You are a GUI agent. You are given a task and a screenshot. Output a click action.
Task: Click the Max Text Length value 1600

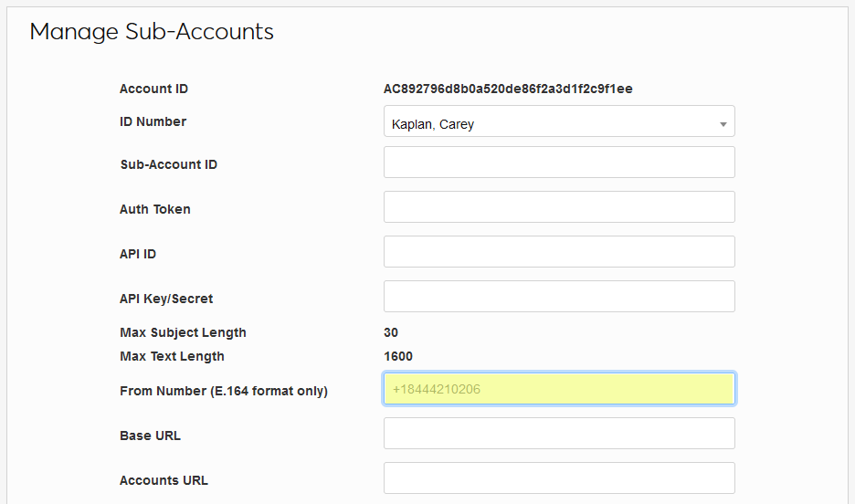(398, 356)
